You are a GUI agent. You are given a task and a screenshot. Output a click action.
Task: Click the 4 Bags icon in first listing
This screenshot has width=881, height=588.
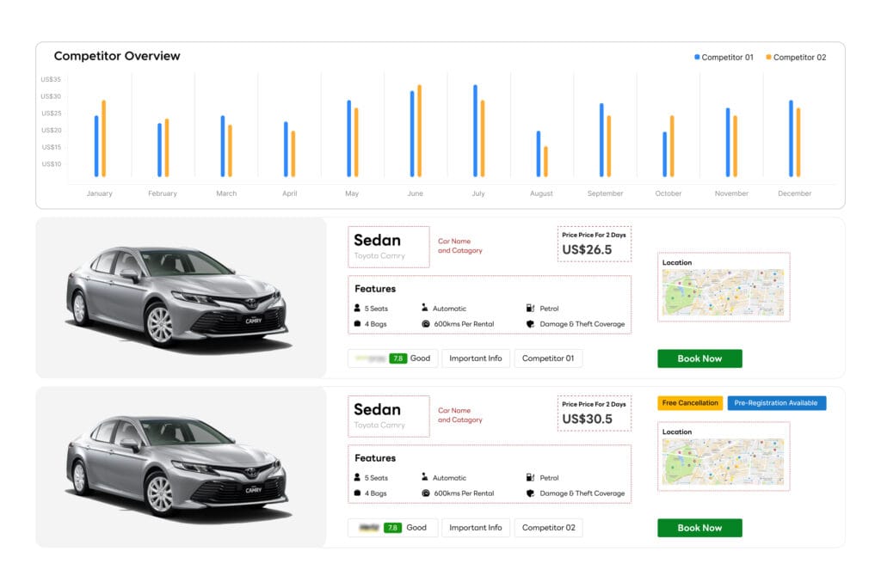click(x=357, y=324)
